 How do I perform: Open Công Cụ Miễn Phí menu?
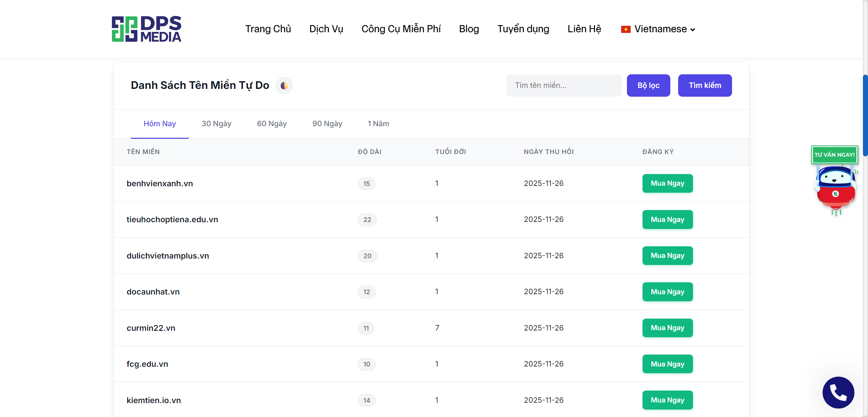click(401, 29)
